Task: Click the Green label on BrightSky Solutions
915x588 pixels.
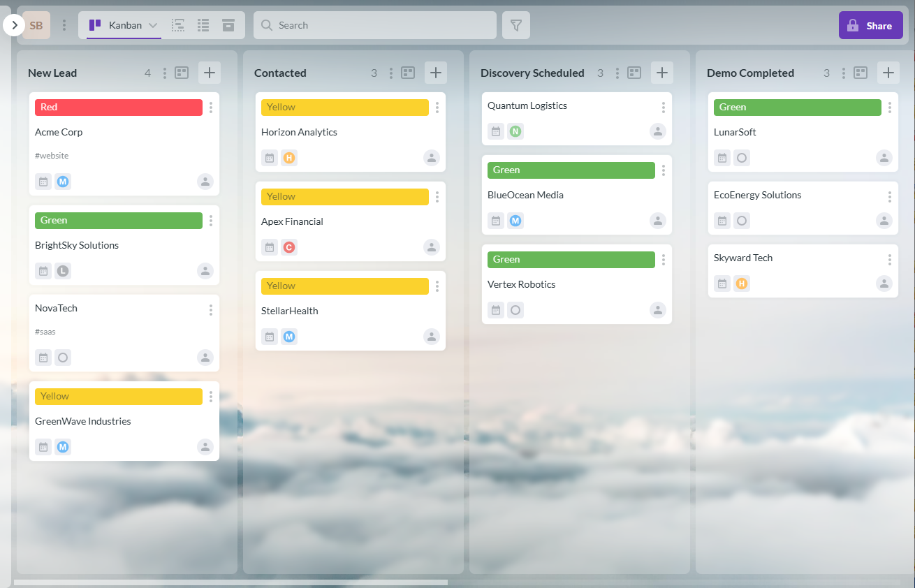Action: [118, 220]
